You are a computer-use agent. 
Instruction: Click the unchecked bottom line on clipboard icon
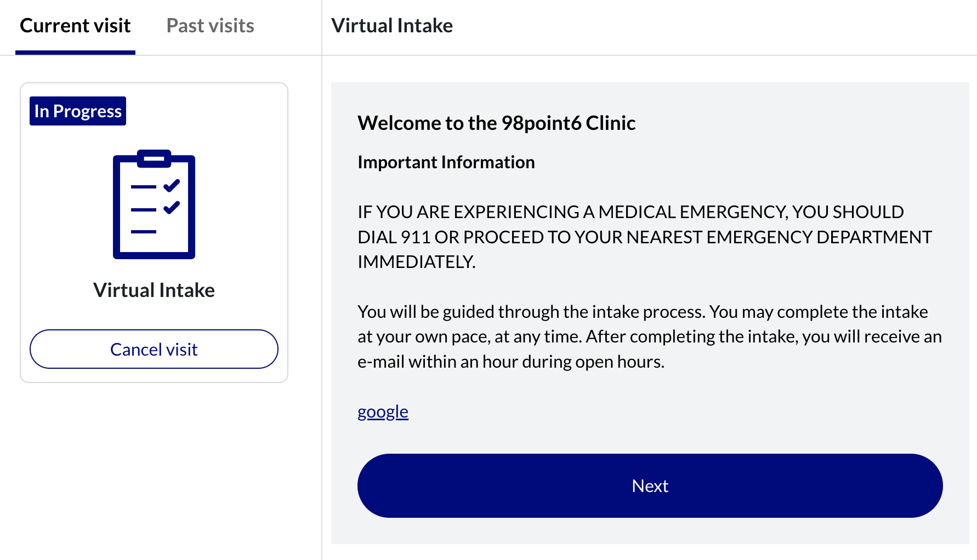pos(144,232)
